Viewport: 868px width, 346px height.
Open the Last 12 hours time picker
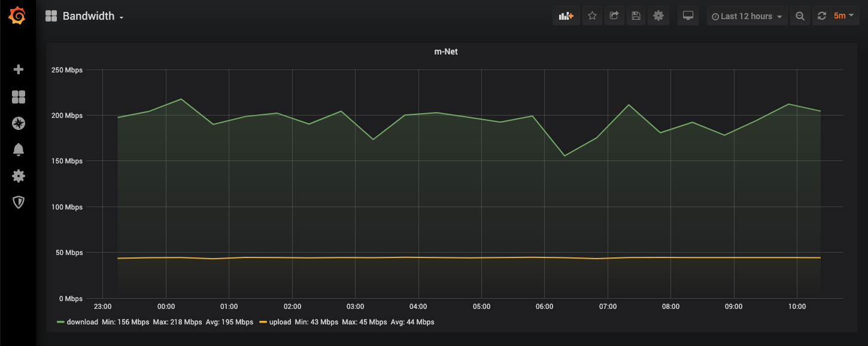pyautogui.click(x=747, y=16)
